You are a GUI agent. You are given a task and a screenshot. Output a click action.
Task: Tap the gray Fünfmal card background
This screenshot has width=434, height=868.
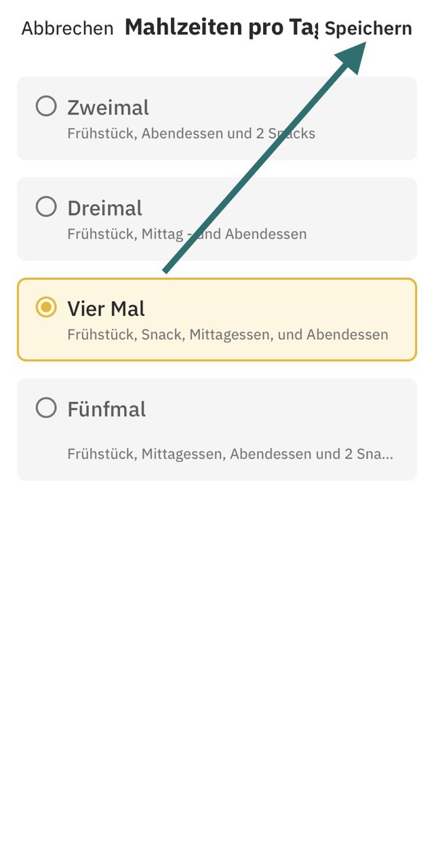pos(217,429)
